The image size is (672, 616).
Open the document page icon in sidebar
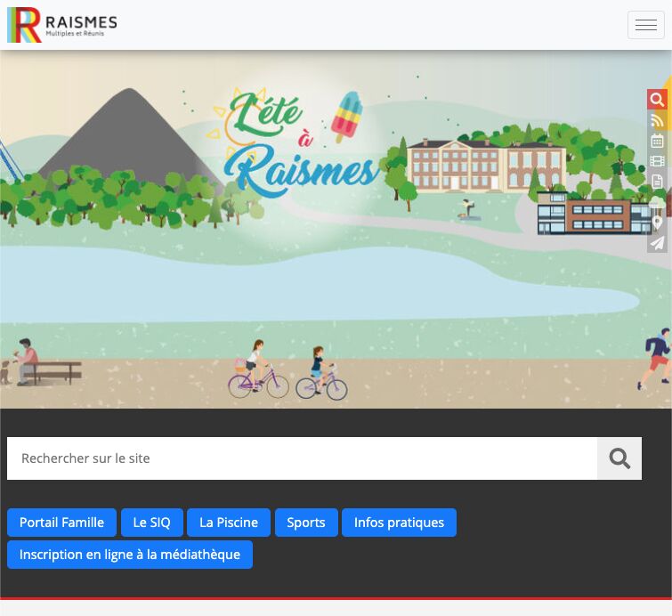coord(657,182)
